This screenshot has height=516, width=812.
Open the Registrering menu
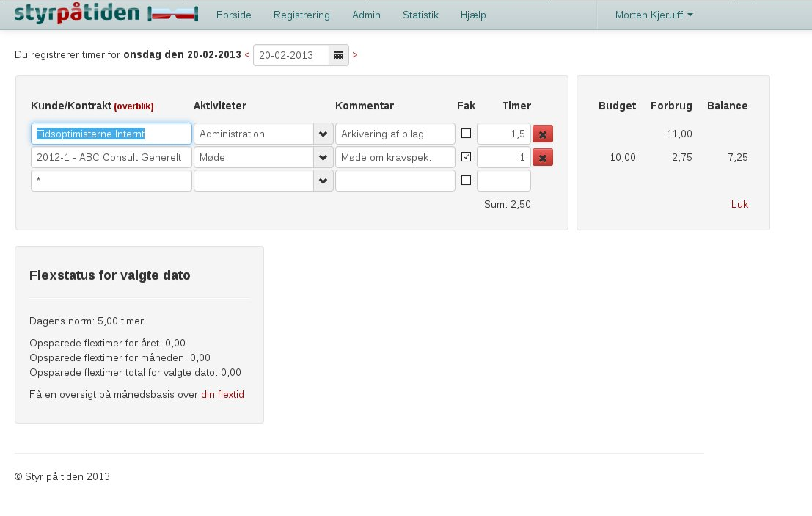[x=301, y=15]
